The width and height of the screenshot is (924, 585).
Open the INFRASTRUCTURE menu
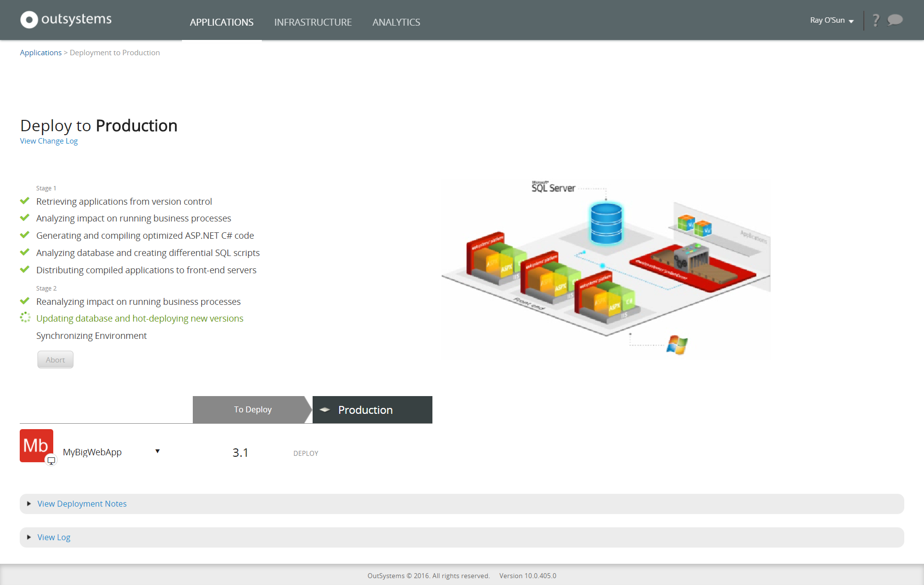pyautogui.click(x=313, y=22)
